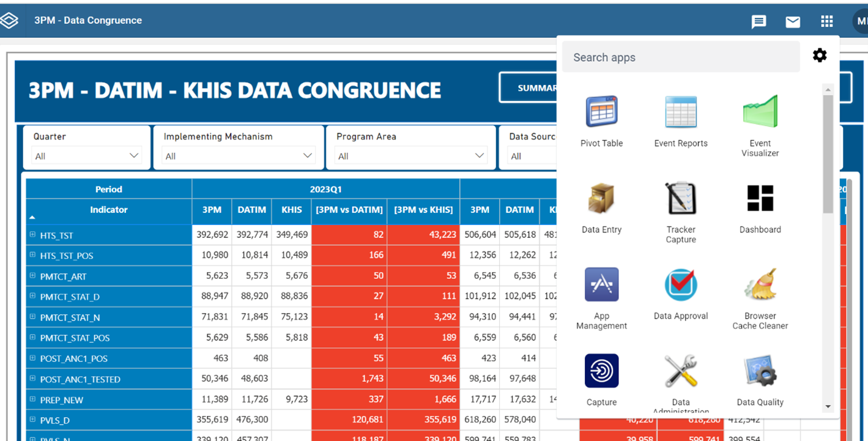
Task: Select the 9,723 KHIS value for PREP_NEW
Action: [x=292, y=399]
